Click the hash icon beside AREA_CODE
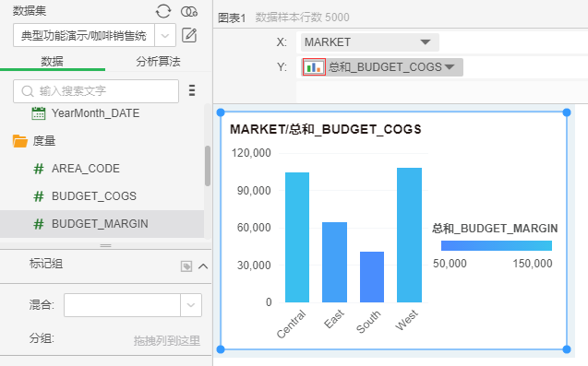This screenshot has height=366, width=588. point(39,169)
